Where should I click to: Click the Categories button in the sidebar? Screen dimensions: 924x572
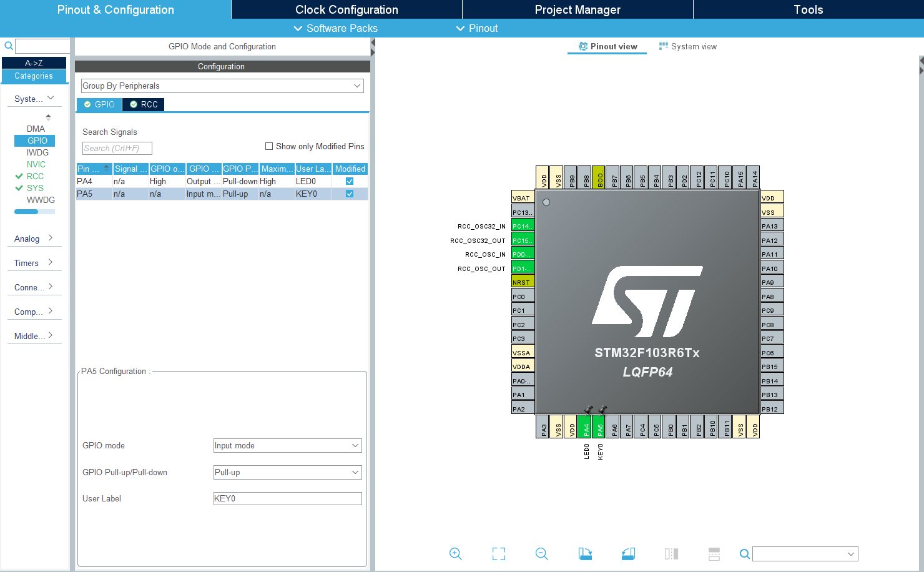pos(34,76)
